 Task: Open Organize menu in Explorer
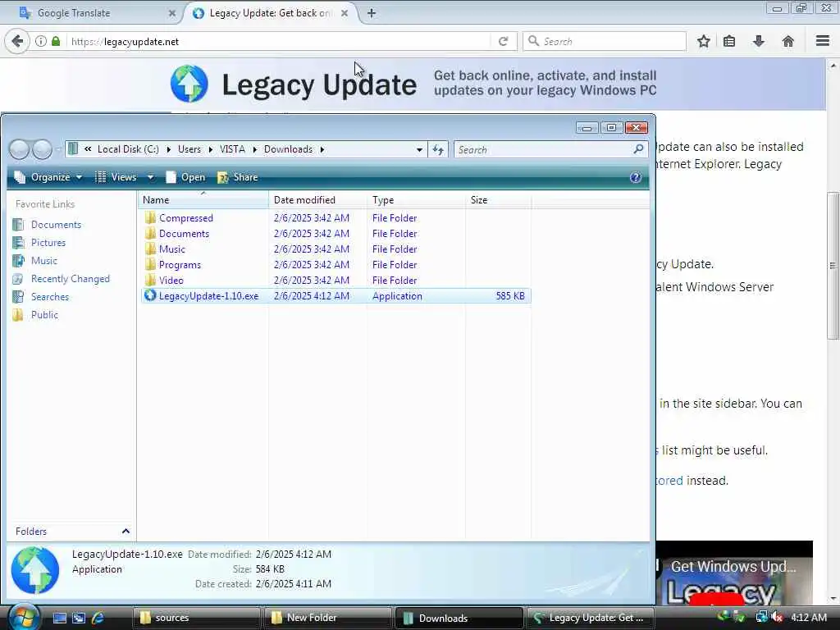pos(48,177)
